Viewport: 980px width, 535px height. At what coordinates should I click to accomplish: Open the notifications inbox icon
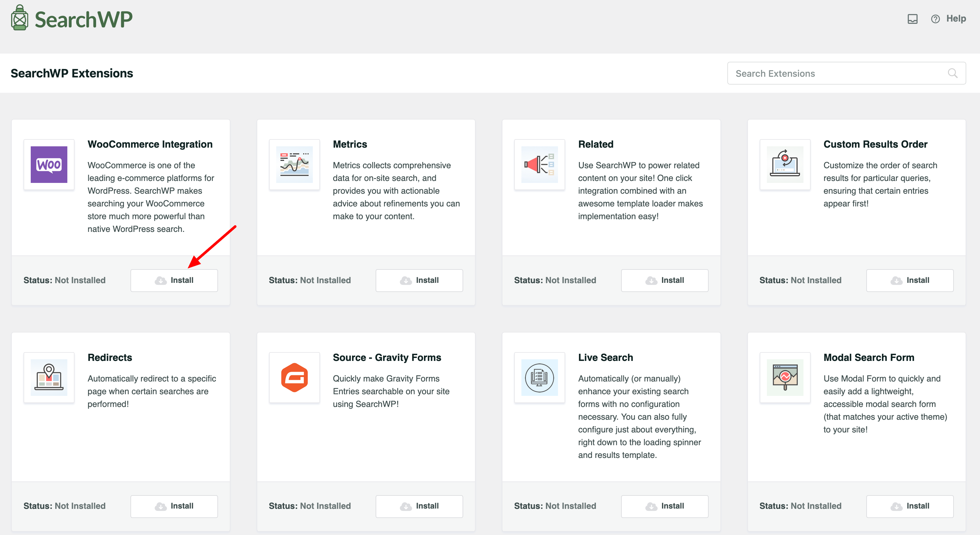tap(912, 19)
